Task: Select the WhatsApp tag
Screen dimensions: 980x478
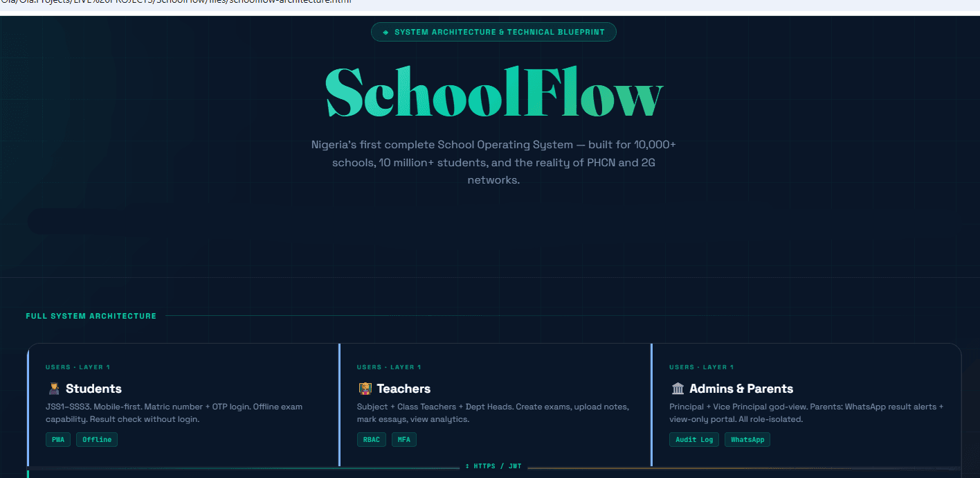Action: [747, 440]
